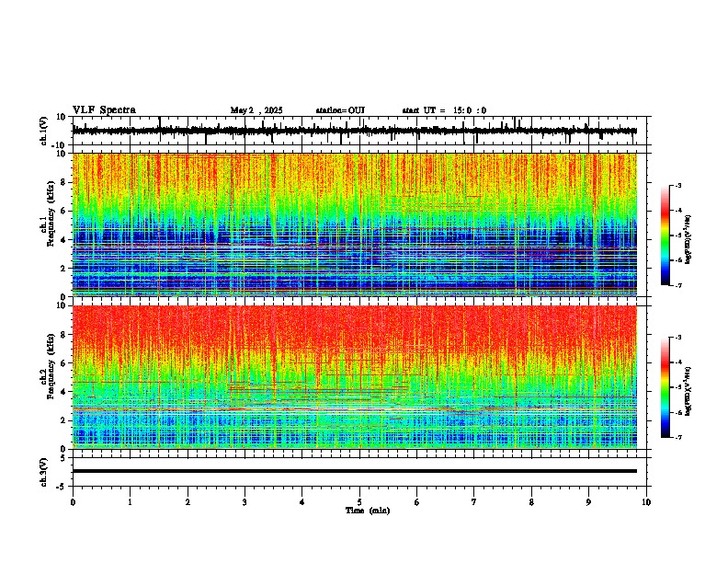Image resolution: width=728 pixels, height=563 pixels.
Task: Click the -3 label on ch.1 color bar
Action: click(677, 186)
